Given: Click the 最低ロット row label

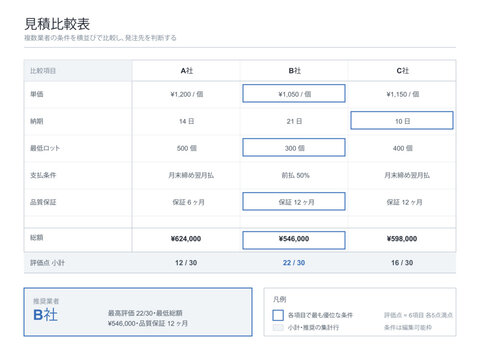Looking at the screenshot, I should [45, 148].
